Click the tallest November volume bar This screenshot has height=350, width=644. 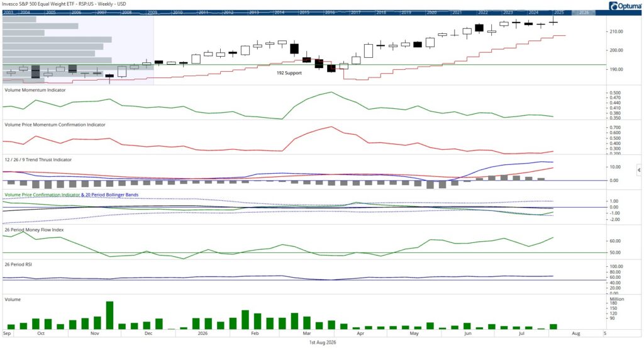point(109,315)
